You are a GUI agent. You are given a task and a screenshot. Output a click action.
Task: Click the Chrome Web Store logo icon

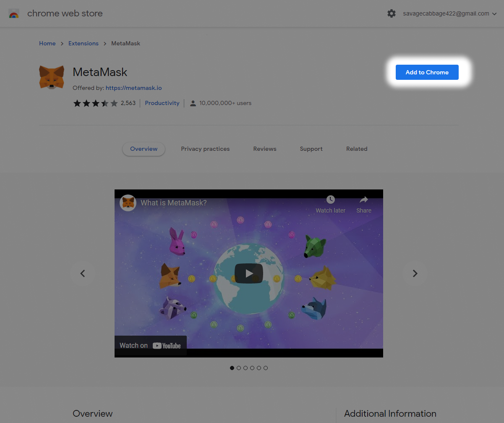14,13
